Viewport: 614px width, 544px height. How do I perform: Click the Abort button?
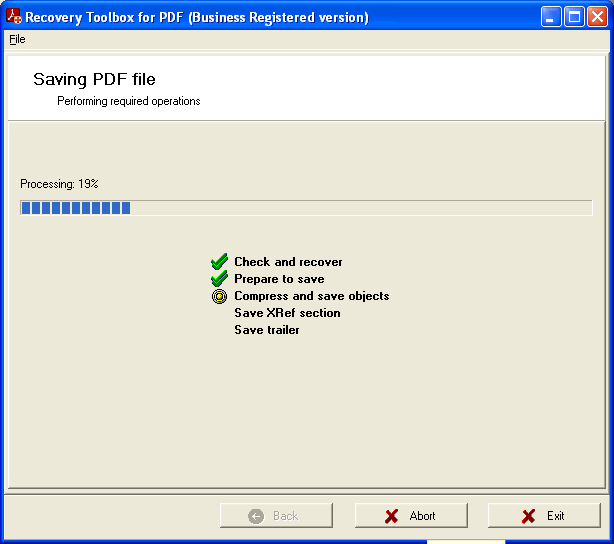click(411, 515)
